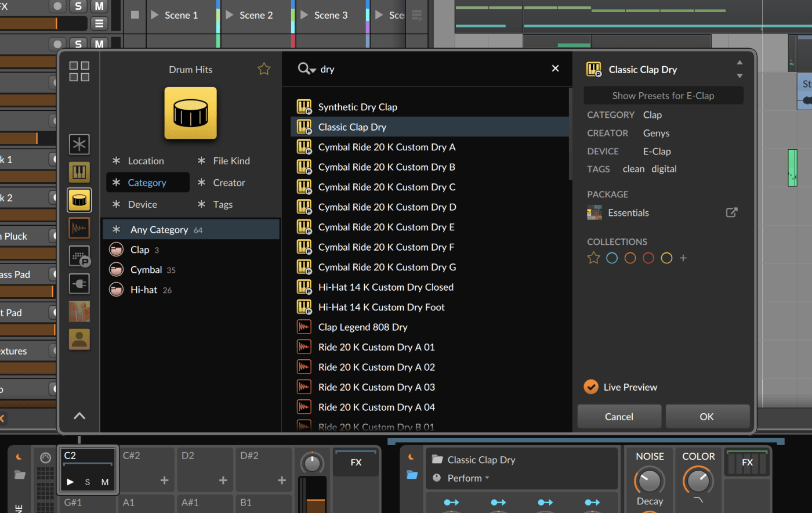Add device to D2 pad with plus
Screen dimensions: 812x513
[223, 480]
